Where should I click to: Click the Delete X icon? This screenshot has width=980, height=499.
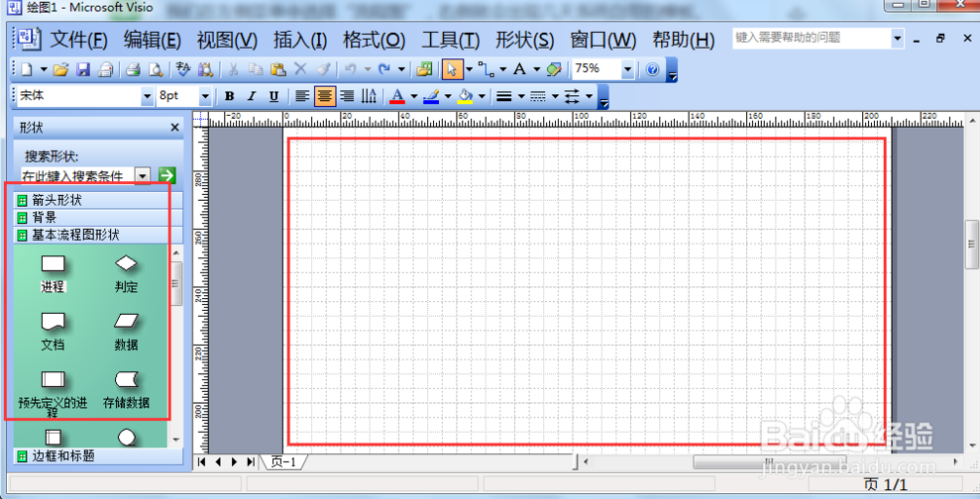[300, 69]
